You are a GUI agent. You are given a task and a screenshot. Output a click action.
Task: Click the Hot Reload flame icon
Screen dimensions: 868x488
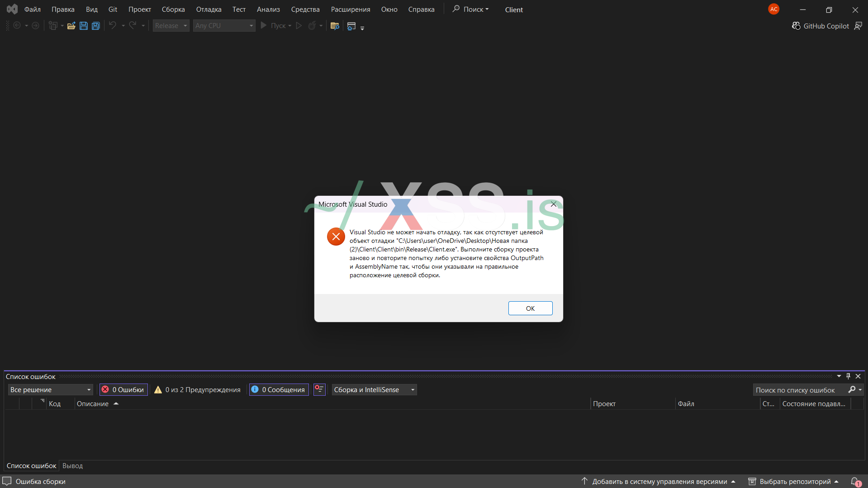313,26
